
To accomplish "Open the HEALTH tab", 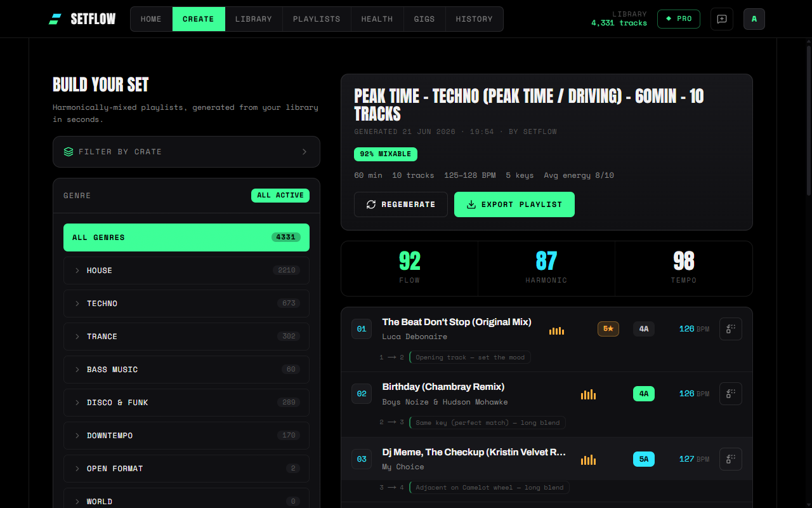I will tap(377, 19).
